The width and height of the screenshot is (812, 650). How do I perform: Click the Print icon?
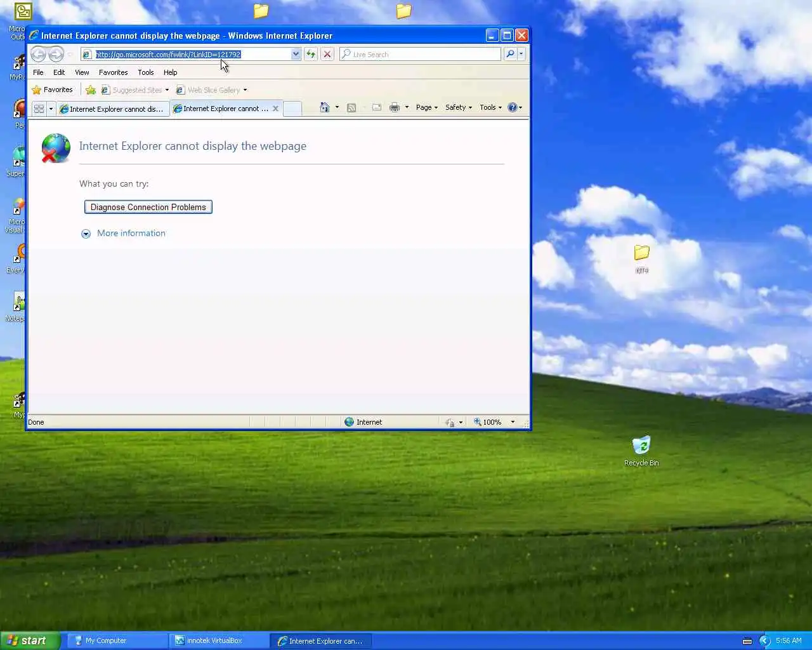tap(395, 108)
